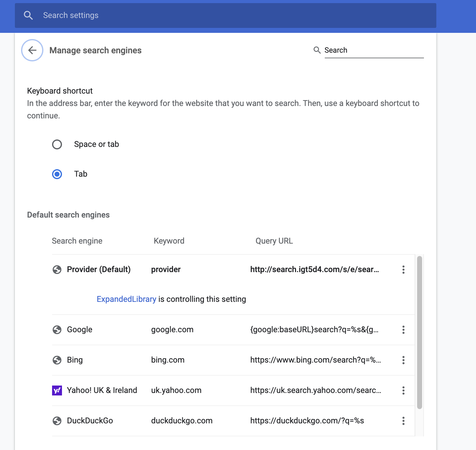
Task: Click the globe icon next to Bing
Action: point(57,360)
